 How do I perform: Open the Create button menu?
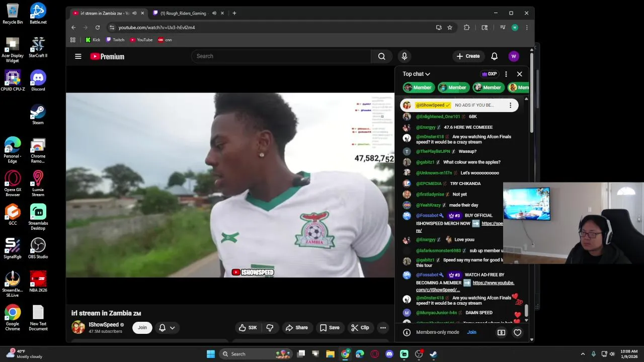pyautogui.click(x=468, y=56)
